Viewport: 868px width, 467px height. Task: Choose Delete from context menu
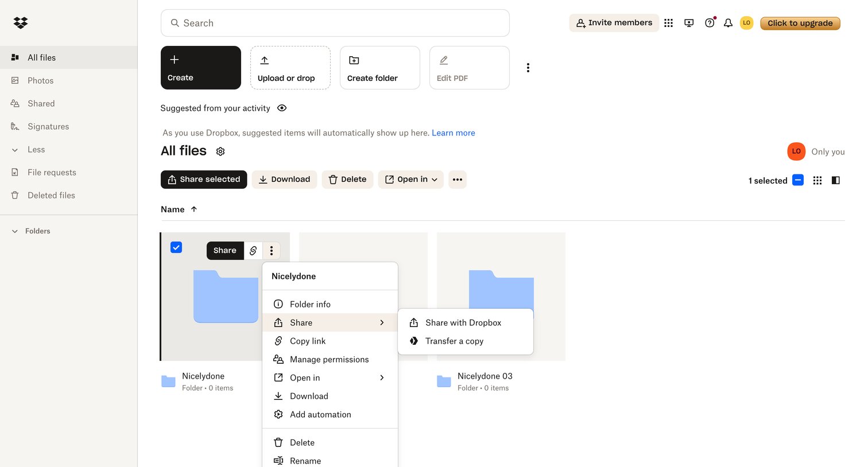pos(330,442)
